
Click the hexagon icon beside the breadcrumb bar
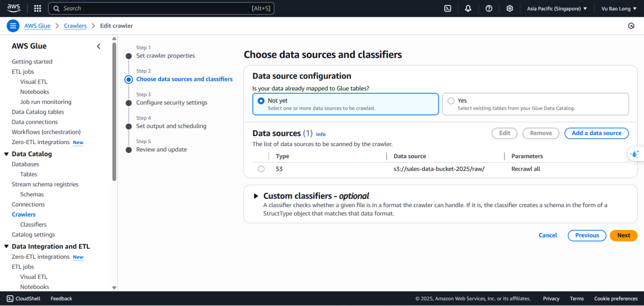[631, 26]
